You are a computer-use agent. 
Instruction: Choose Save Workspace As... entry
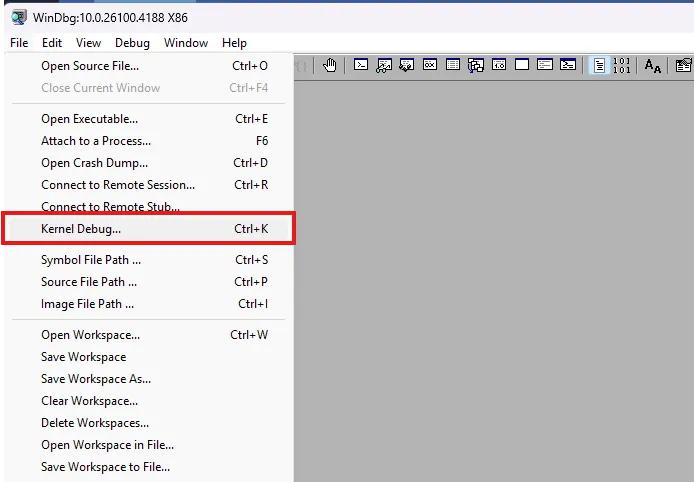[x=149, y=379]
